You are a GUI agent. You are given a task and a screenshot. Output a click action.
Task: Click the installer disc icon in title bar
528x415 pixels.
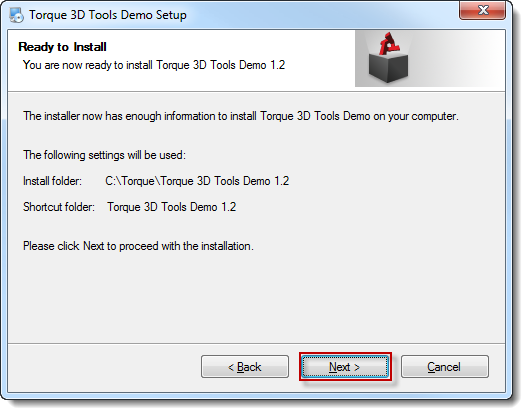click(x=16, y=15)
